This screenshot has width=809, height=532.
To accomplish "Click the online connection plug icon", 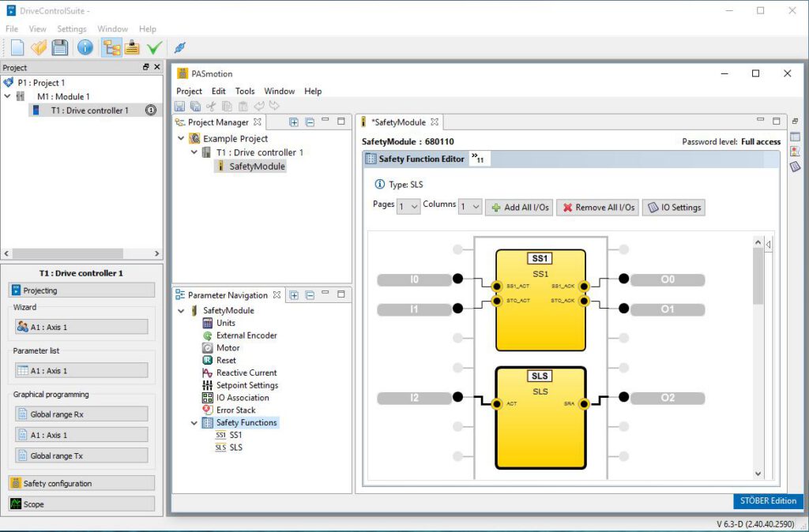I will click(x=179, y=48).
